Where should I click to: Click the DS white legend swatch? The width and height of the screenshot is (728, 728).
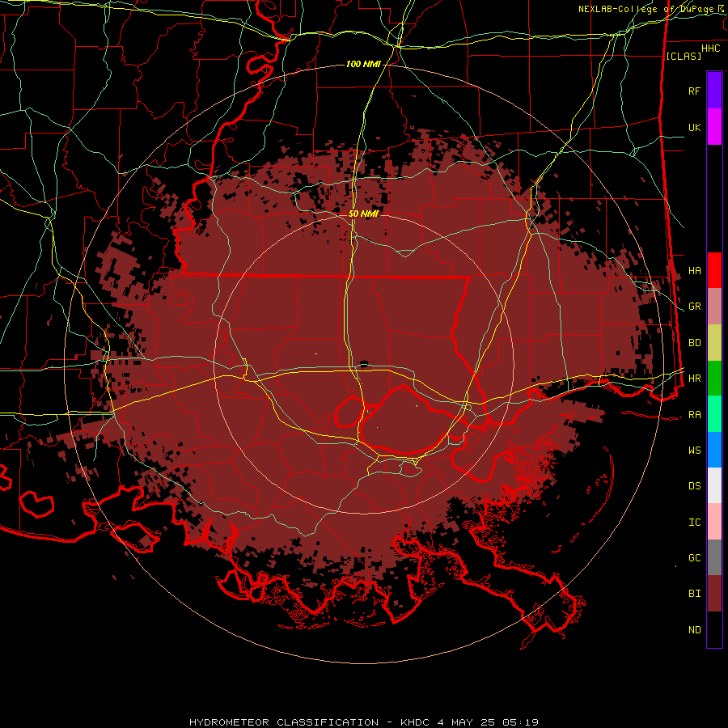click(x=714, y=485)
